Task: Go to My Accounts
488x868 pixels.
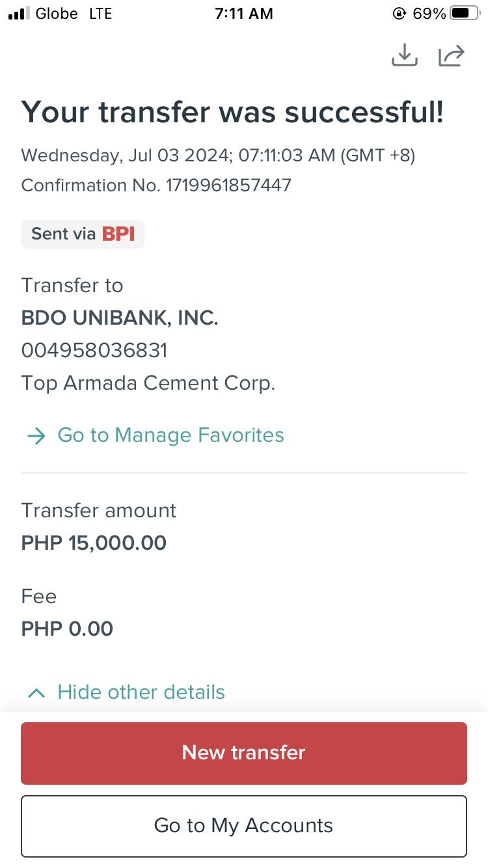Action: (x=244, y=826)
